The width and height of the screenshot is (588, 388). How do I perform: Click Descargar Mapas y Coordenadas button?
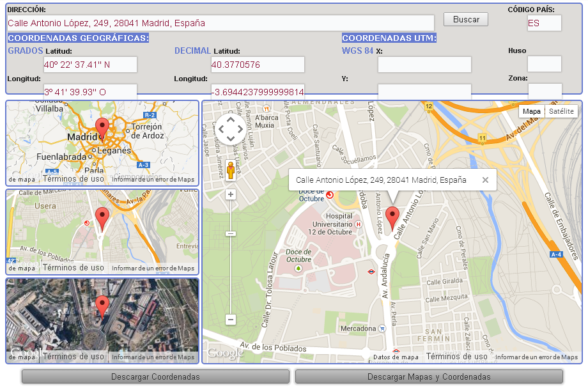click(x=429, y=376)
